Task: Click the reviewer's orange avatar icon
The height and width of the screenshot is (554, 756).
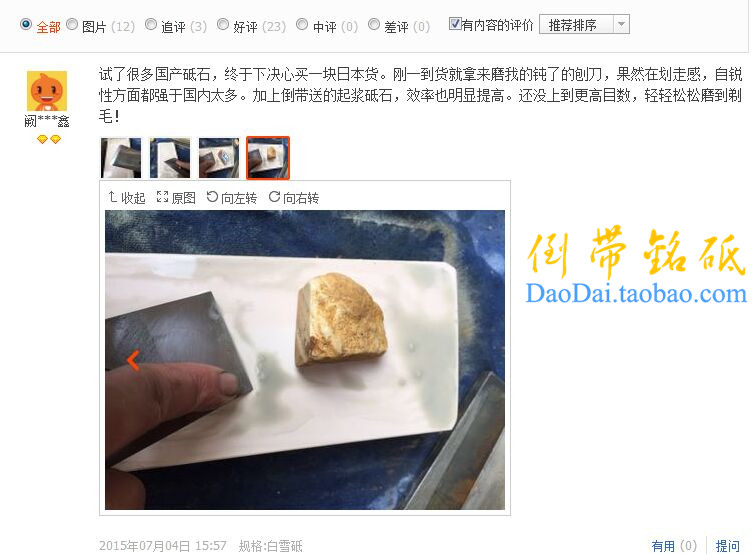Action: coord(47,91)
